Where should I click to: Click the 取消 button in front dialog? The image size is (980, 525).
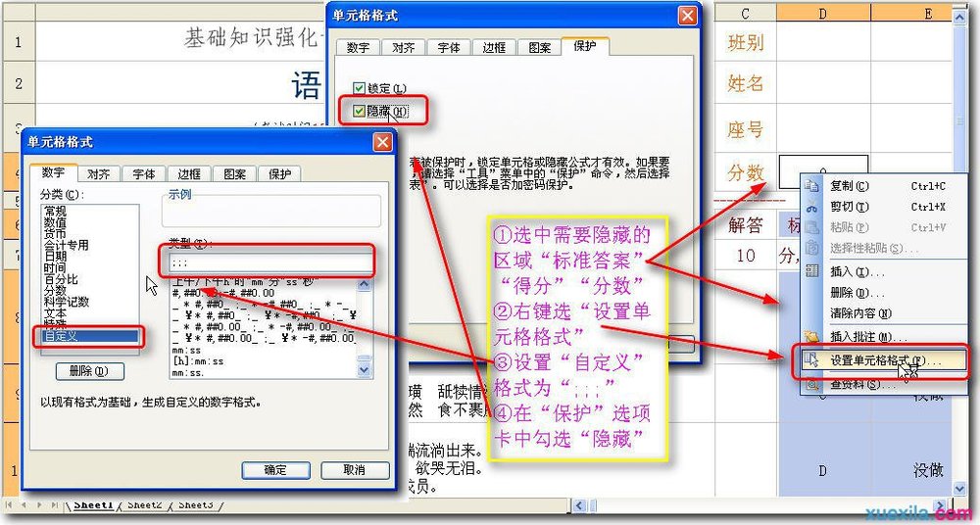click(x=355, y=470)
